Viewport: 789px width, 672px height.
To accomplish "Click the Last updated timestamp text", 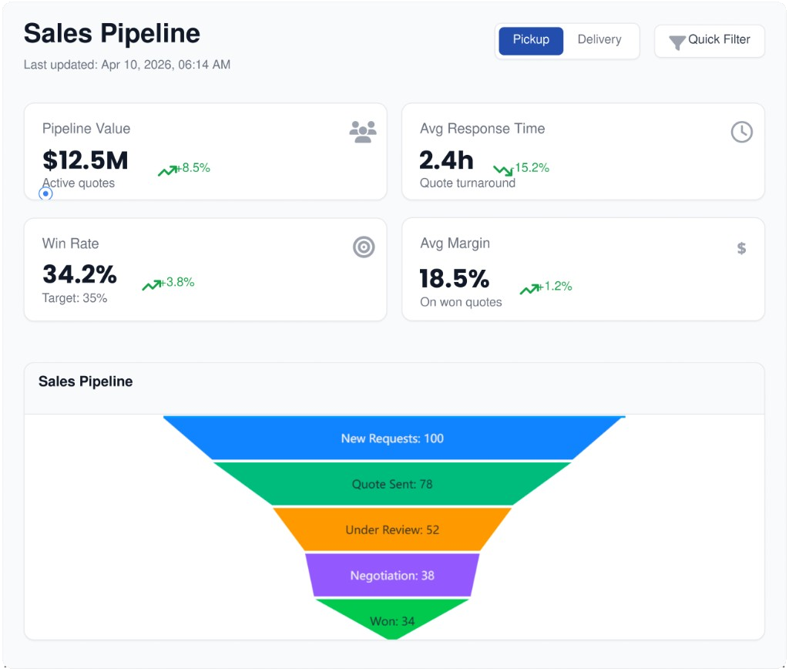I will point(127,65).
